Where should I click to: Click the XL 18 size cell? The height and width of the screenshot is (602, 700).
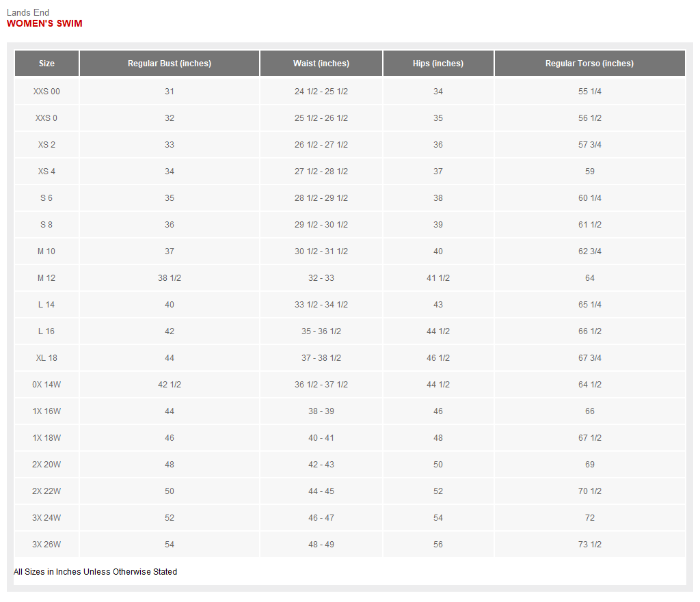[46, 358]
